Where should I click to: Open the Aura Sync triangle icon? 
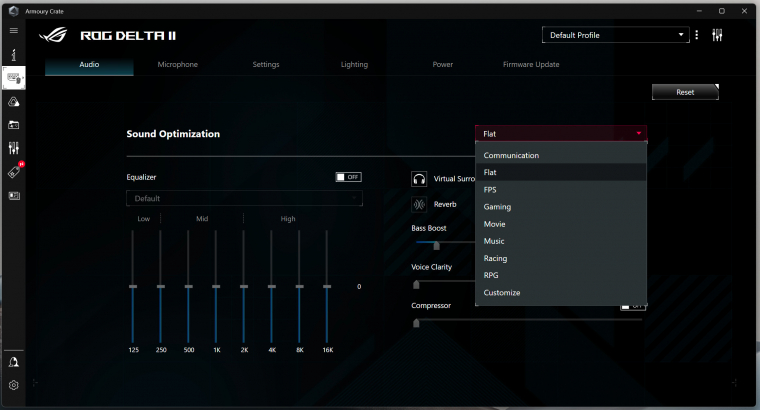[14, 102]
